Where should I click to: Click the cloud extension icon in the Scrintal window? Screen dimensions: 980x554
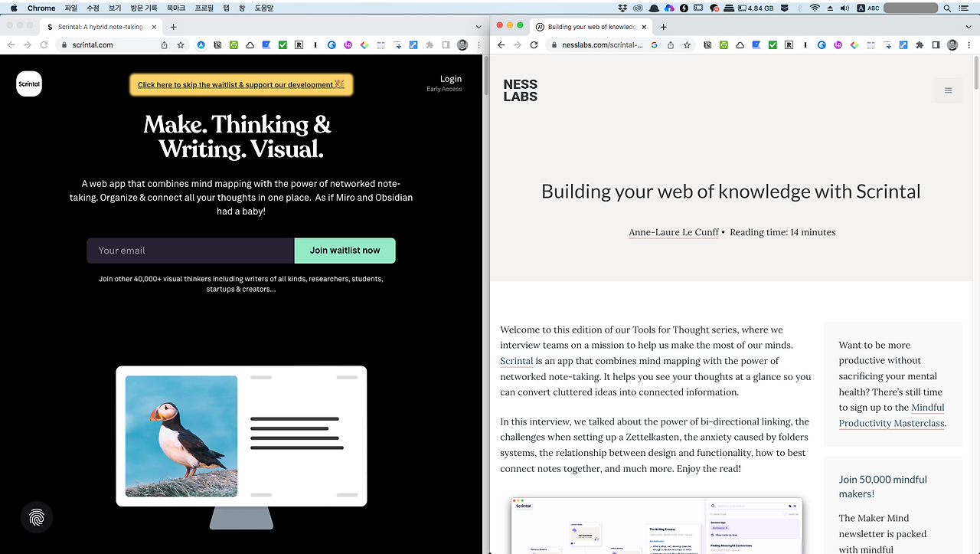coord(250,45)
